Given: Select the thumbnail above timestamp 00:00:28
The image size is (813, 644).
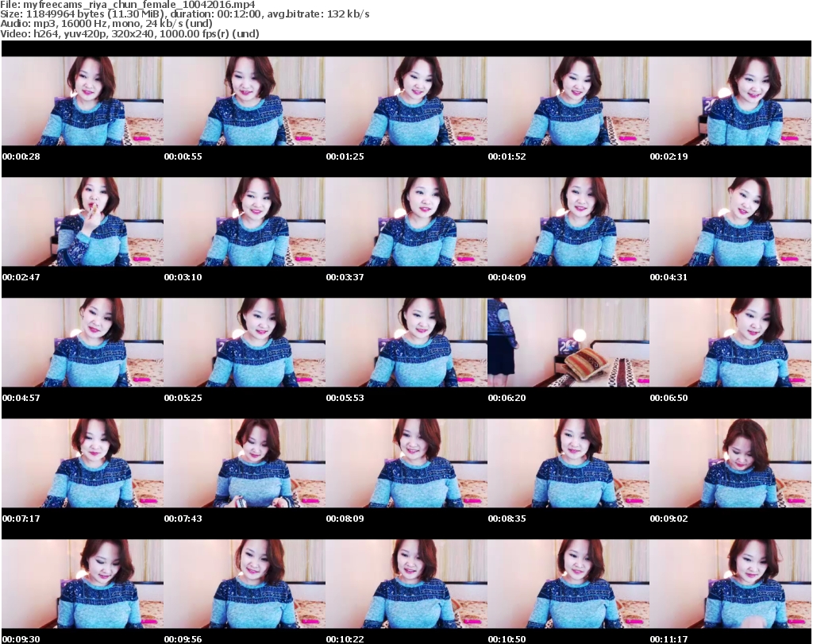Looking at the screenshot, I should click(83, 101).
